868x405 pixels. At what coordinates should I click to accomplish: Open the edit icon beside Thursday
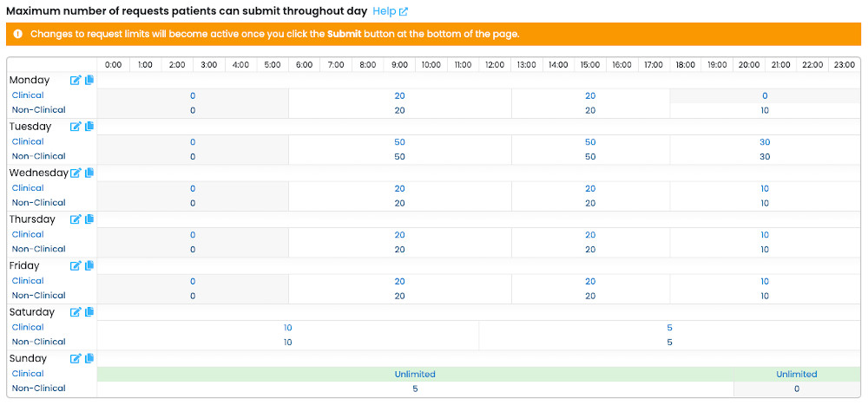76,219
